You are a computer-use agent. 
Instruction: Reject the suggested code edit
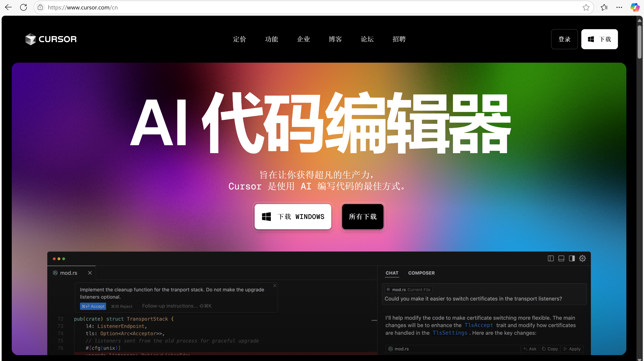tap(121, 306)
